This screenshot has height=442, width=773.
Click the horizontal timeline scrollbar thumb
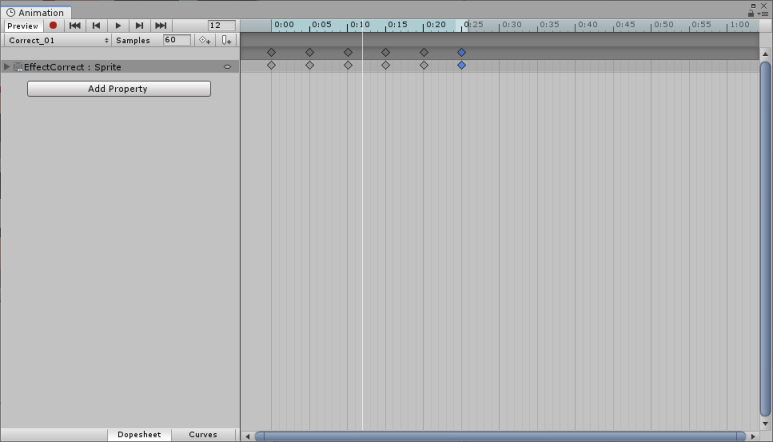click(x=500, y=436)
